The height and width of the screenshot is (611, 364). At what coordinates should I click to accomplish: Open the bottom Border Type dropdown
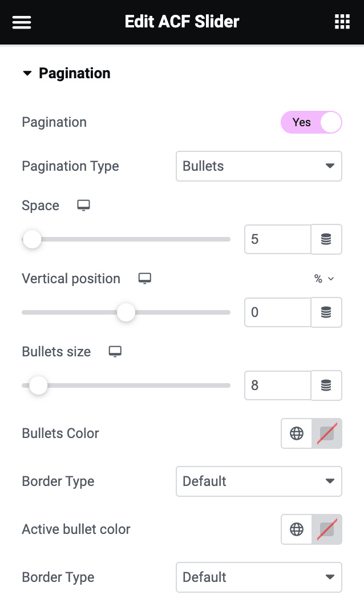click(x=259, y=577)
